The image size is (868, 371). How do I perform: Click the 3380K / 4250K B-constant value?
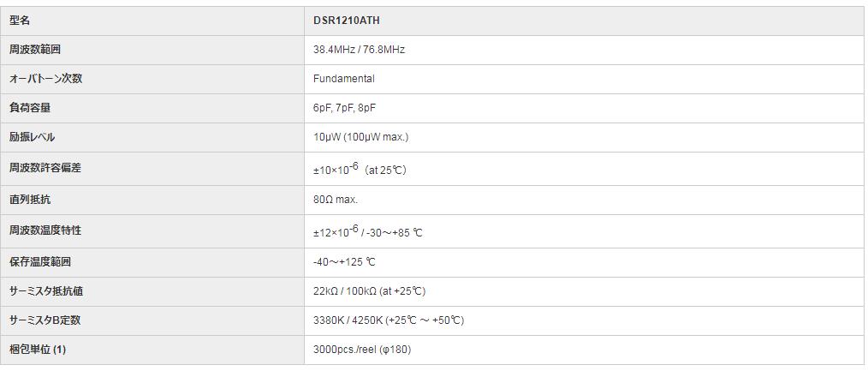click(x=388, y=320)
